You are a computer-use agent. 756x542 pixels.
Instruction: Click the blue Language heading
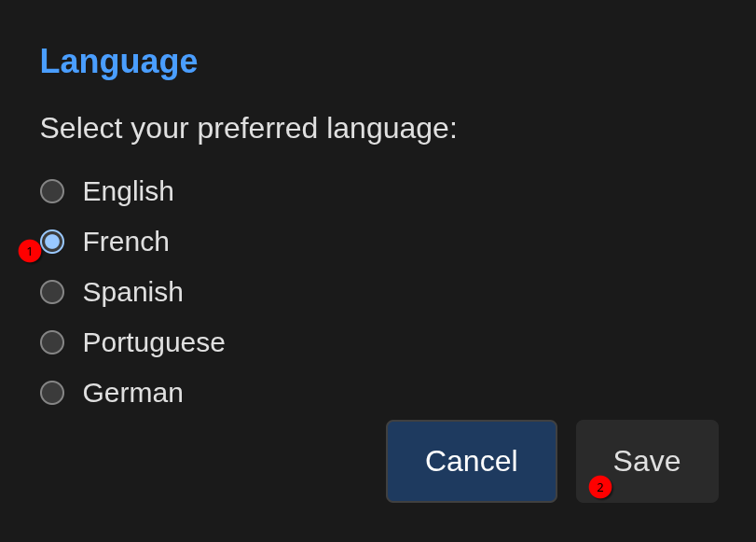(x=118, y=62)
